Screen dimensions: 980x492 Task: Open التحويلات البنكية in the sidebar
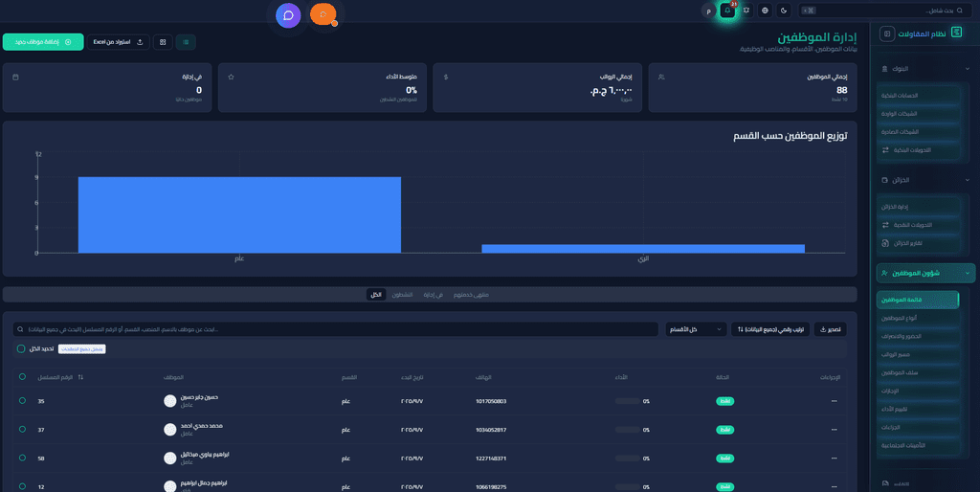coord(918,150)
